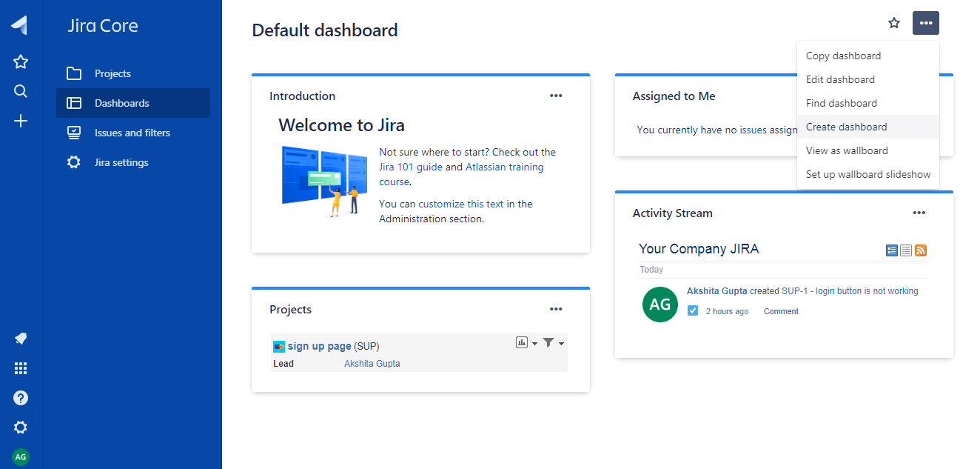Open the search magnifier icon

click(21, 91)
